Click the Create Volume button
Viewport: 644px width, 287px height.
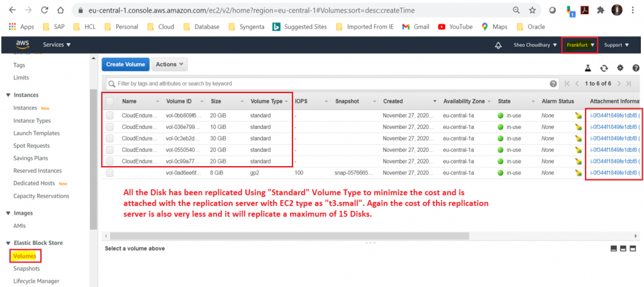pos(126,65)
